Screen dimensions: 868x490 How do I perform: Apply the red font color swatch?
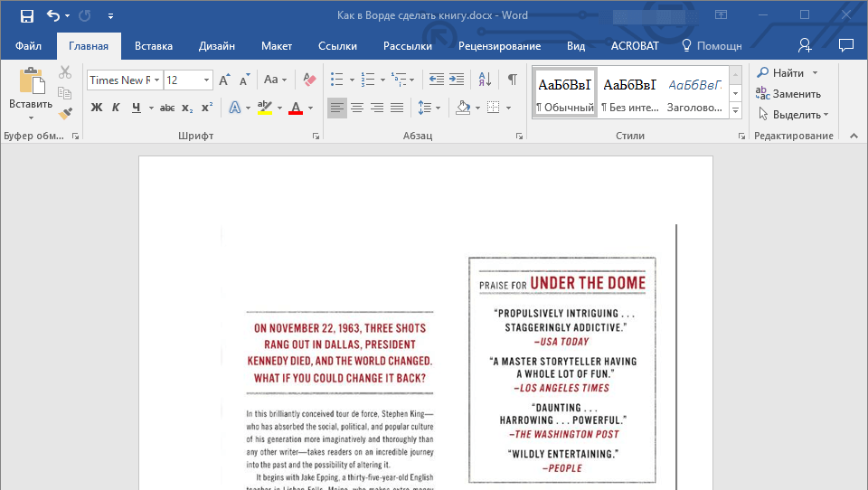tap(295, 108)
